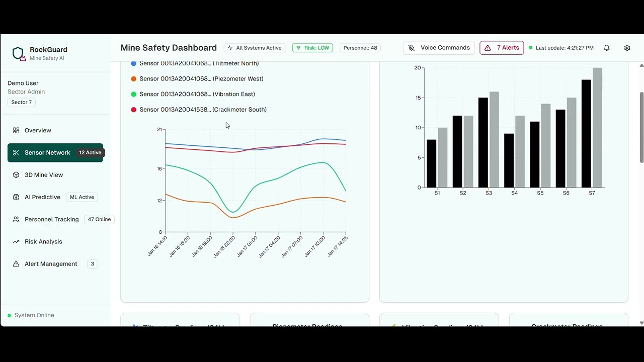This screenshot has width=644, height=362.
Task: Click the Last update timestamp text
Action: click(x=565, y=48)
